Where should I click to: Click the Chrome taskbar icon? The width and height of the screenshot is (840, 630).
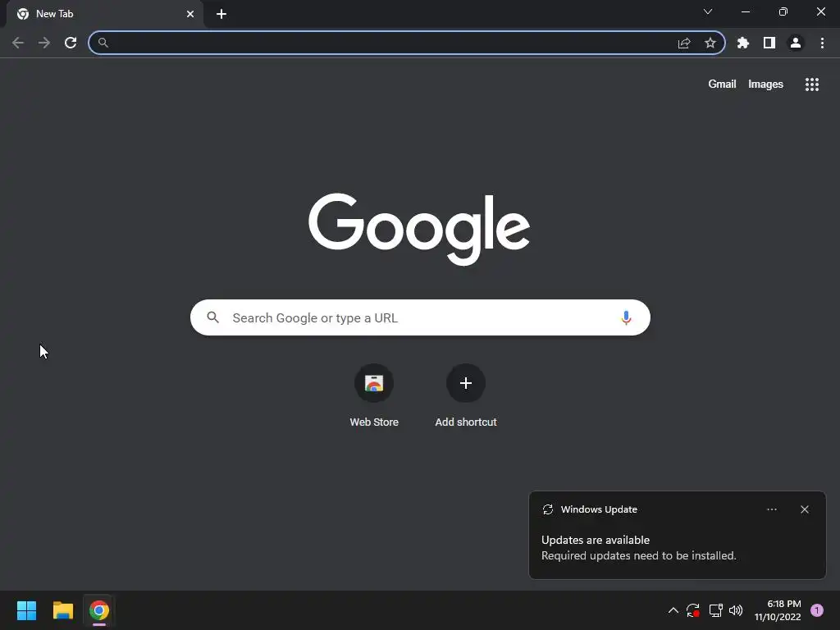click(99, 610)
